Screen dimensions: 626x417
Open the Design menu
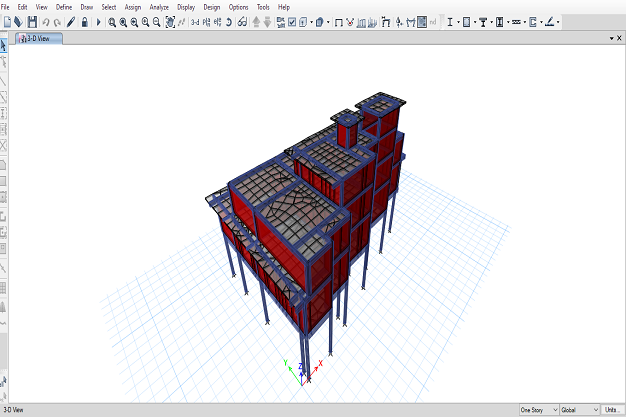[x=212, y=7]
